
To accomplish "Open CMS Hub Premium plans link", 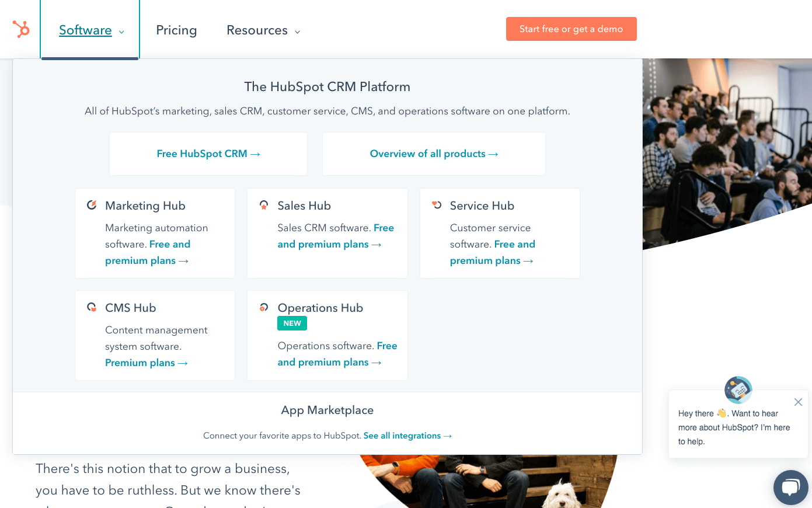I will [x=146, y=363].
